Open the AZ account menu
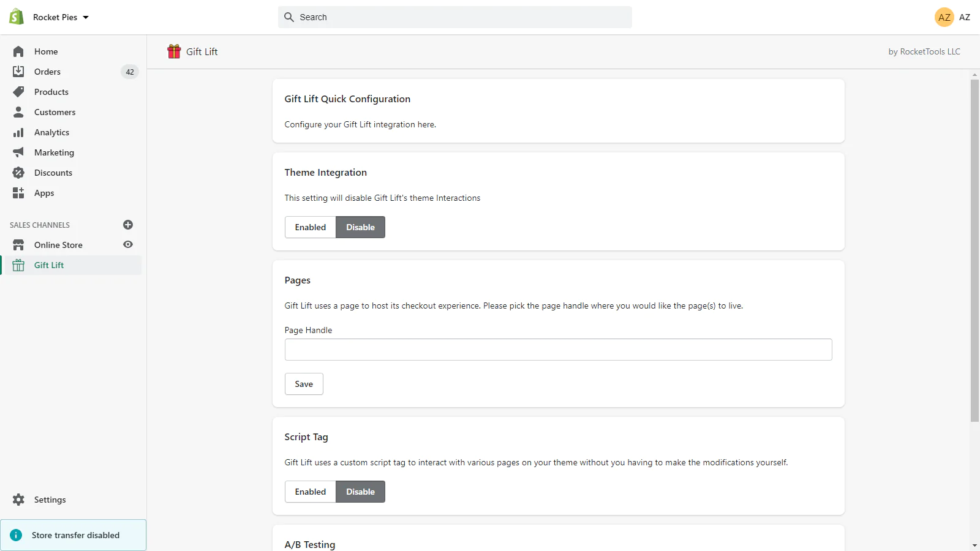The height and width of the screenshot is (551, 980). (952, 17)
